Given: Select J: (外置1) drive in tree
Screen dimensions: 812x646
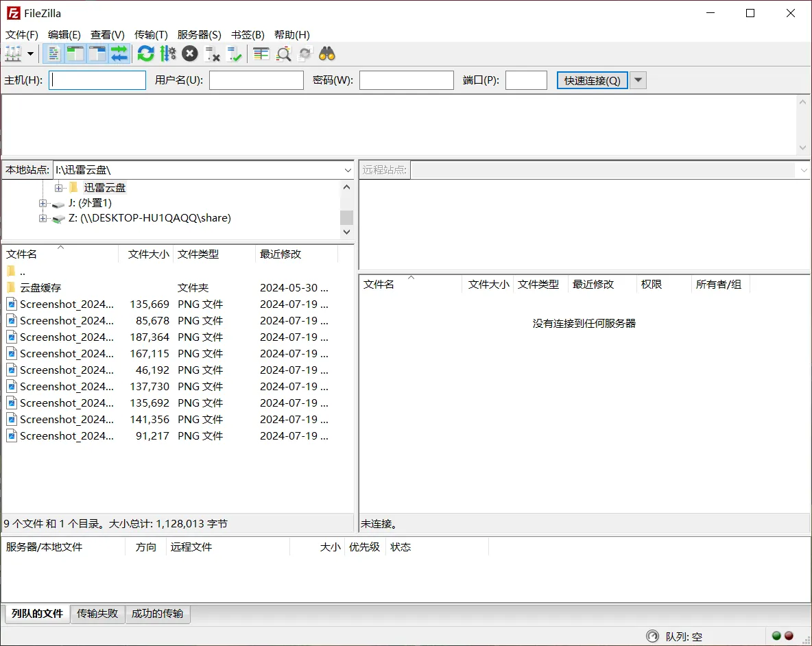Looking at the screenshot, I should 90,203.
